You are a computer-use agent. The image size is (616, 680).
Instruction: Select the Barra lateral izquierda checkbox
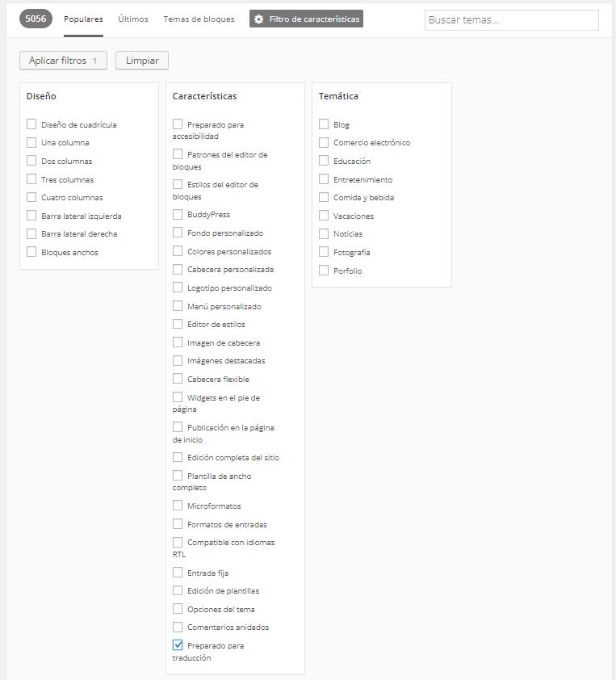pyautogui.click(x=31, y=216)
